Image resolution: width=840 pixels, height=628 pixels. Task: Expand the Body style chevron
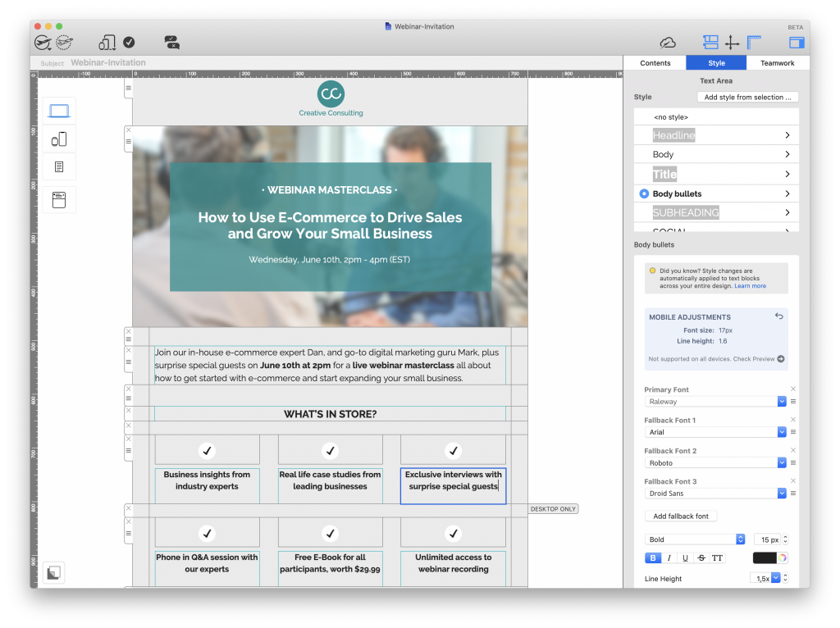coord(787,154)
